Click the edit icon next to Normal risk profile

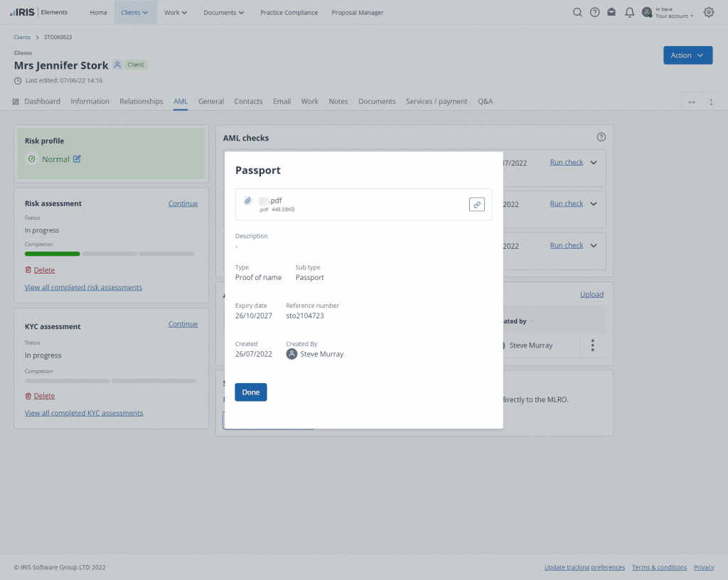(77, 159)
